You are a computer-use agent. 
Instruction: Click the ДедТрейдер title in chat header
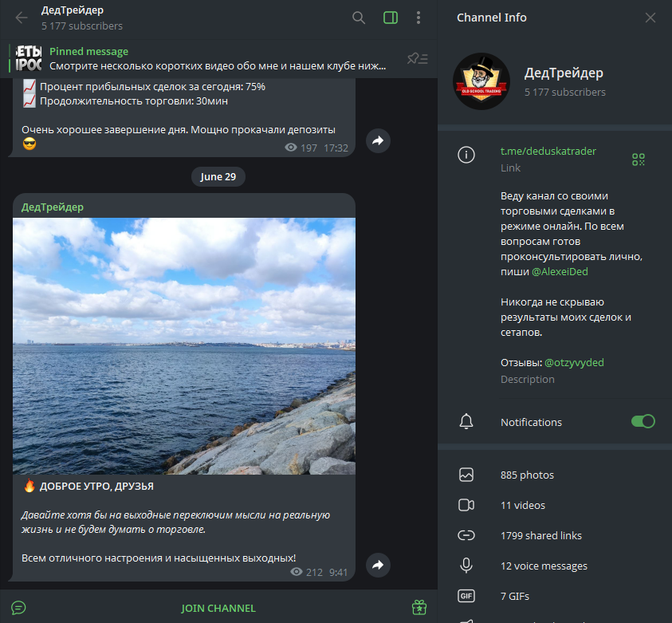tap(73, 10)
